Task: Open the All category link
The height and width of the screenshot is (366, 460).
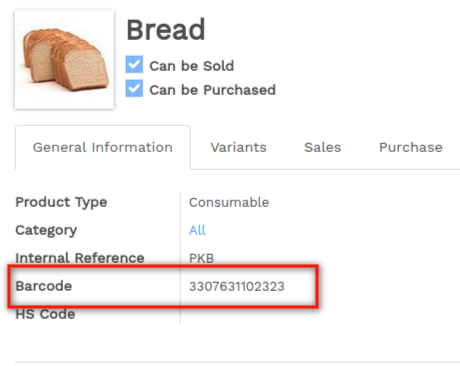Action: (x=197, y=230)
